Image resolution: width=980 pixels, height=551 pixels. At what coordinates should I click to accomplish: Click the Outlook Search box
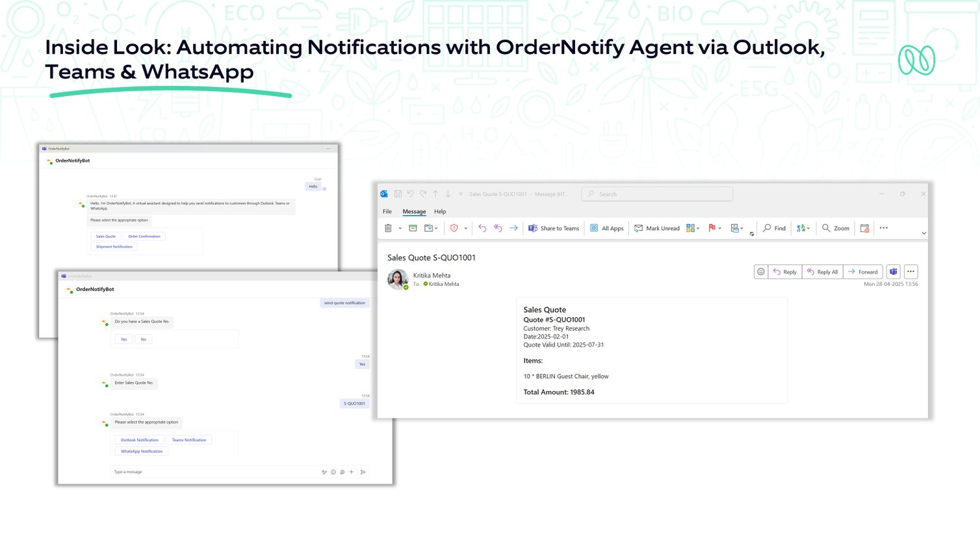(657, 194)
